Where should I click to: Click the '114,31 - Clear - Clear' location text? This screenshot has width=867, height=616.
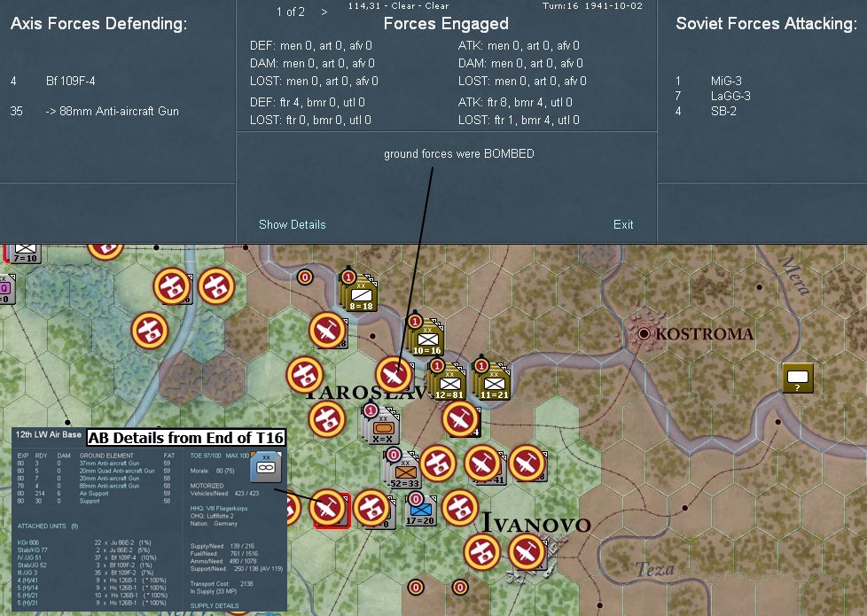tap(399, 5)
